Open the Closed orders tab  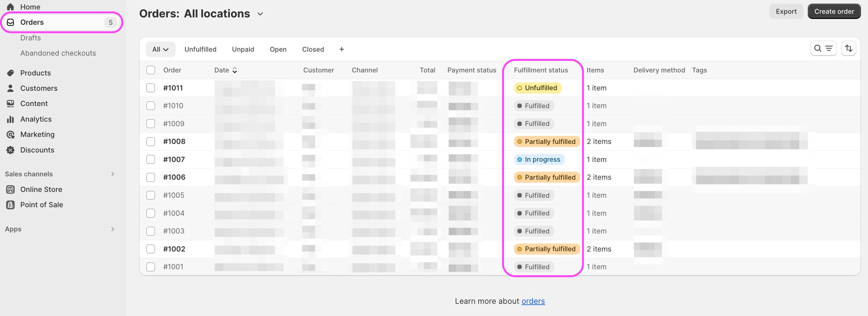tap(313, 49)
